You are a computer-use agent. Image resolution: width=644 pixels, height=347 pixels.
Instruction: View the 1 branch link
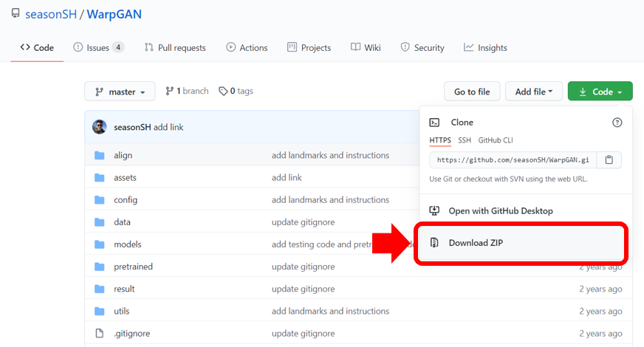[x=187, y=91]
